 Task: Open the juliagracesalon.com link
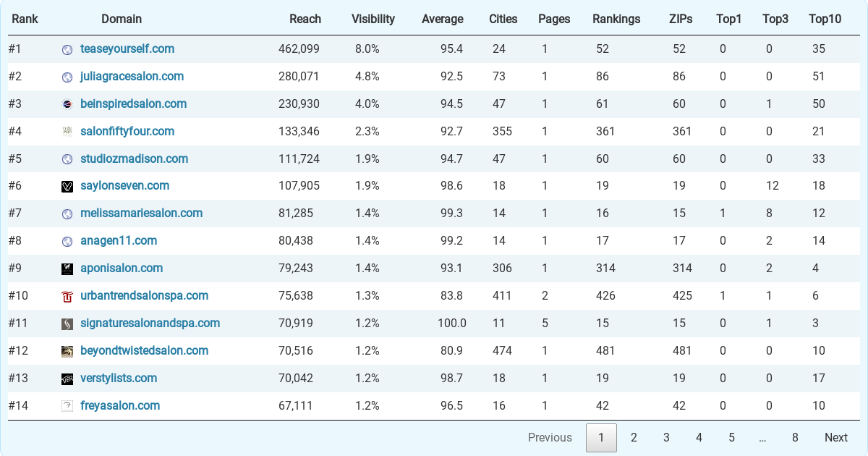132,76
